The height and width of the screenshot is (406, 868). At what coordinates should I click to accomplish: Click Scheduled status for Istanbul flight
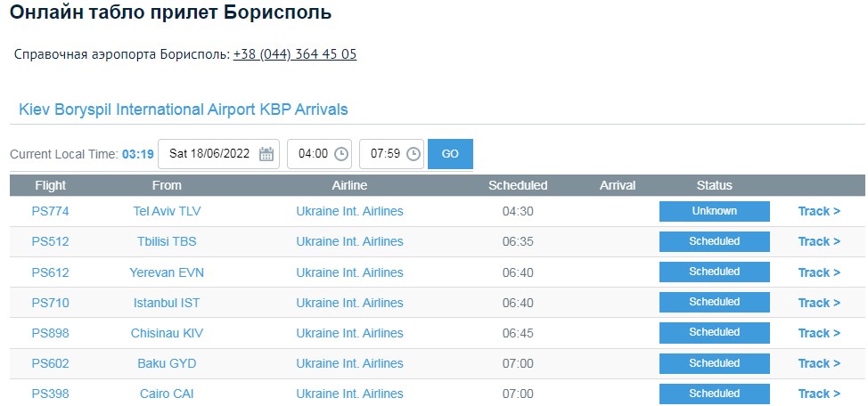(714, 302)
